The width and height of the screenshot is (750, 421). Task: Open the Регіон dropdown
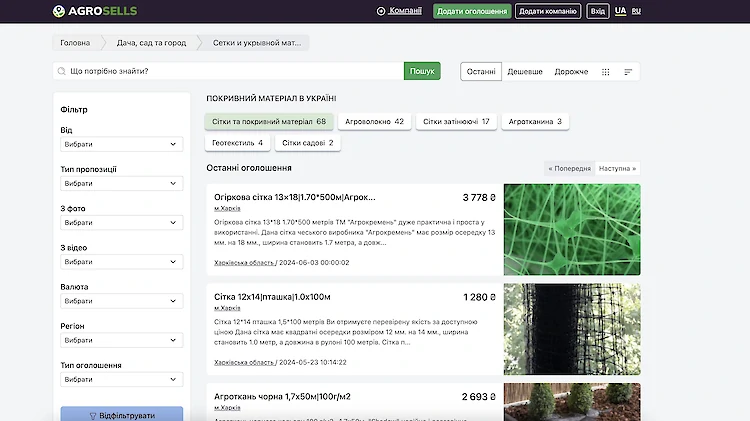click(121, 340)
